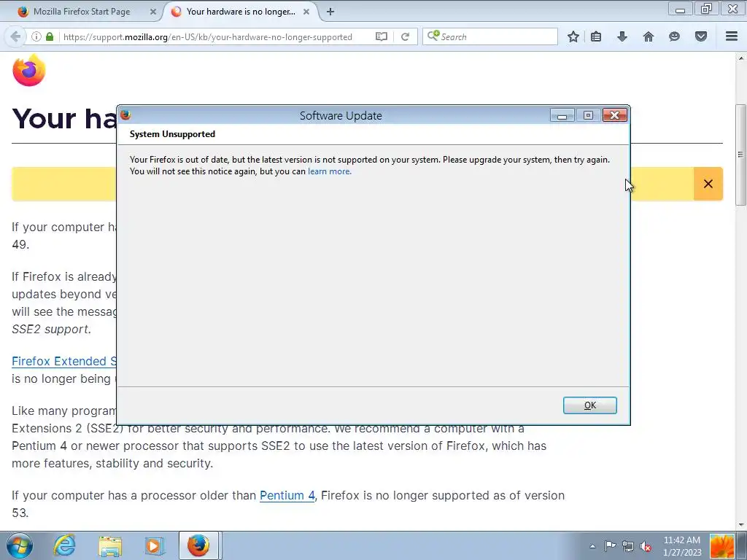The width and height of the screenshot is (747, 560).
Task: Minimize the Firefox browser window
Action: tap(681, 9)
